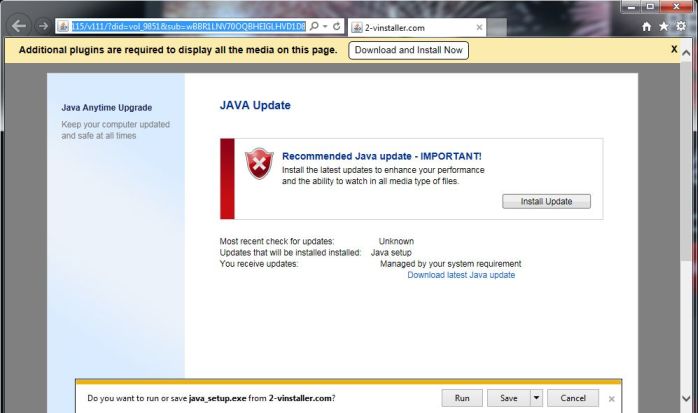The width and height of the screenshot is (698, 413).
Task: Click the red shield warning icon
Action: pos(259,163)
